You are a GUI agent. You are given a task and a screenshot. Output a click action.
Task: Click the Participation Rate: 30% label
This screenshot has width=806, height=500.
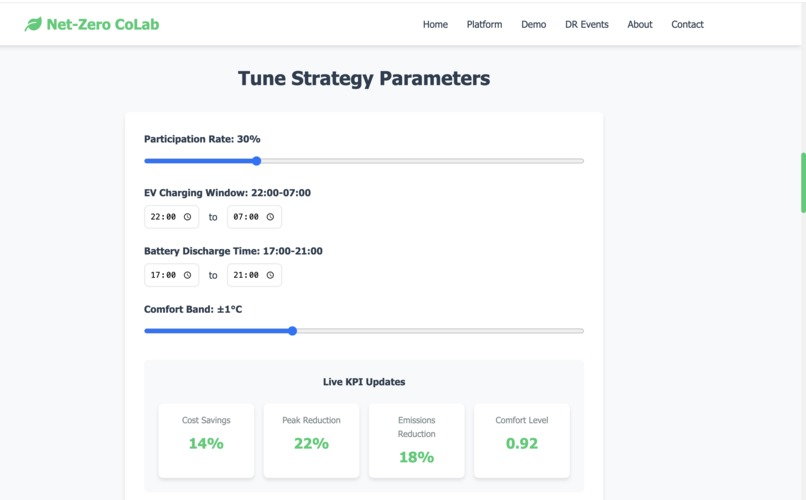pos(202,139)
